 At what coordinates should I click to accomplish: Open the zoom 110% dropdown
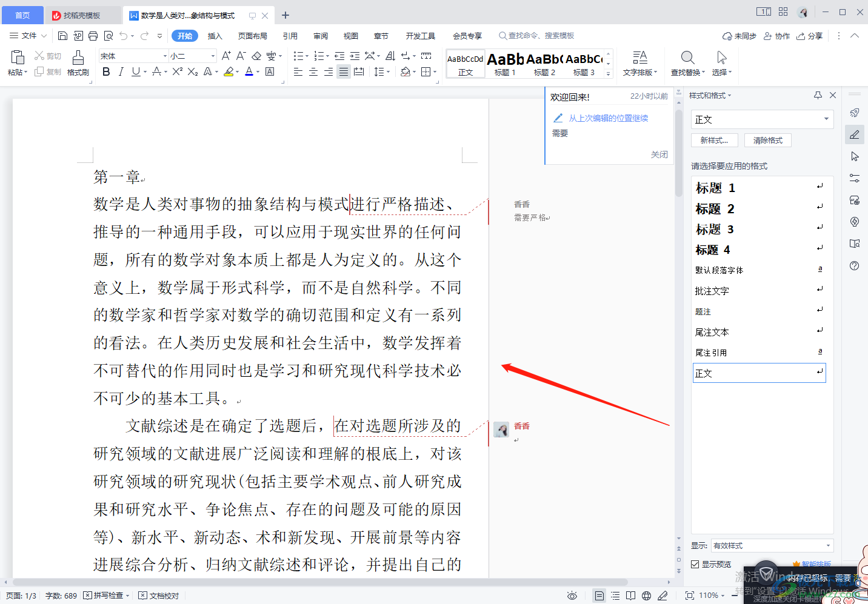[713, 596]
